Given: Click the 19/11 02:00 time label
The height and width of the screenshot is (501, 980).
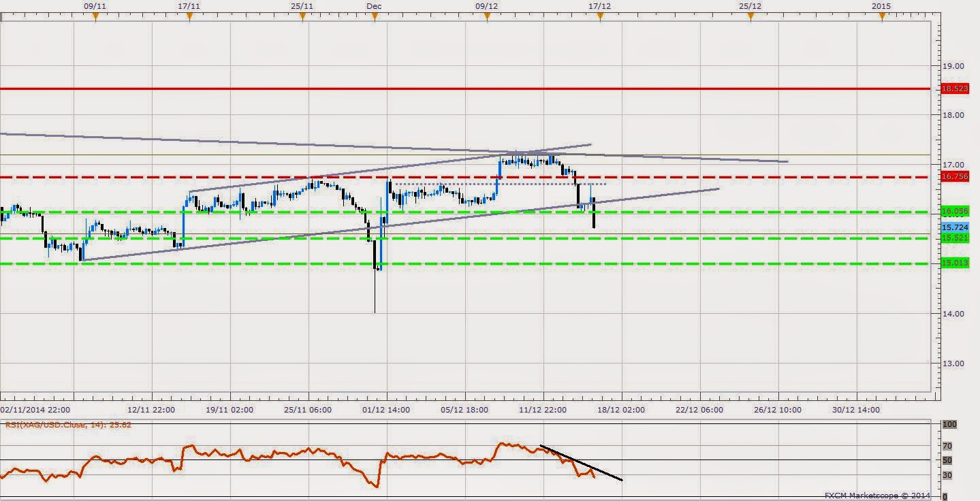Looking at the screenshot, I should pos(230,410).
